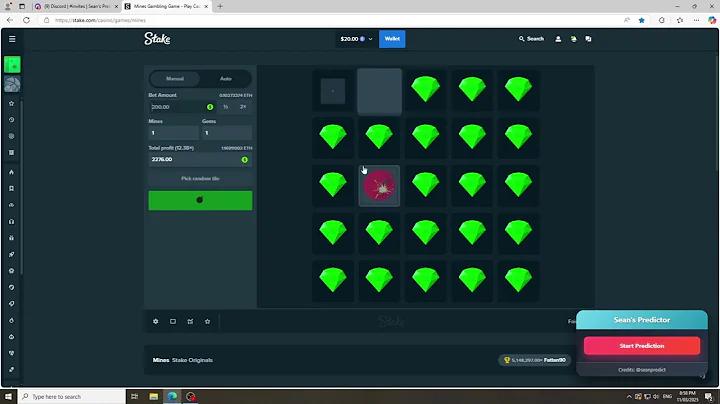720x404 pixels.
Task: Halve the bet with the ½ button
Action: coord(225,107)
